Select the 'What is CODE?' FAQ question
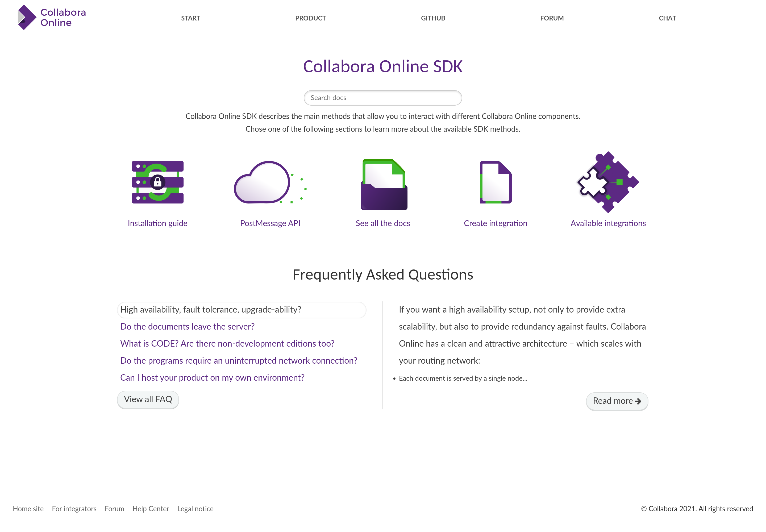 click(227, 344)
